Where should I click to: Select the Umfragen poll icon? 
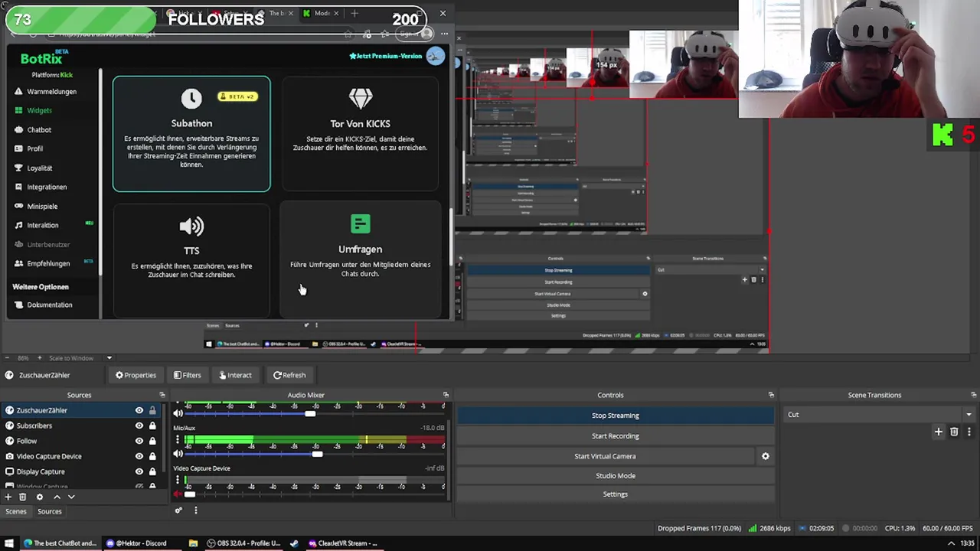click(360, 224)
